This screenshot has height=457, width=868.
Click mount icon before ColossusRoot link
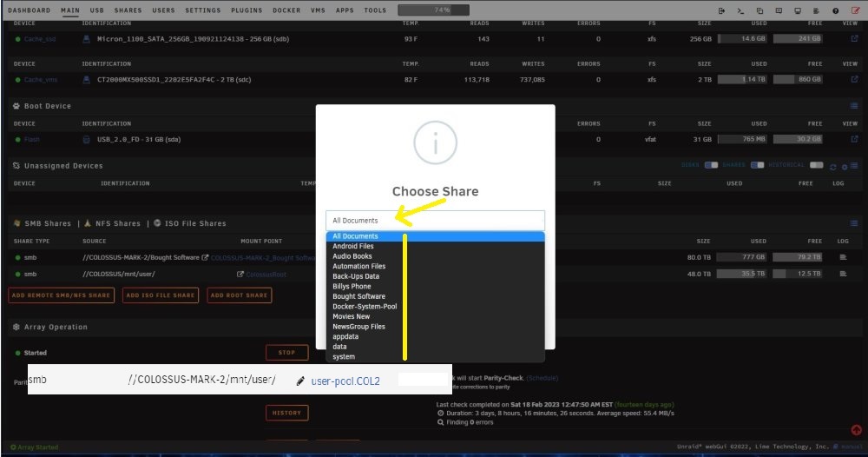(240, 274)
